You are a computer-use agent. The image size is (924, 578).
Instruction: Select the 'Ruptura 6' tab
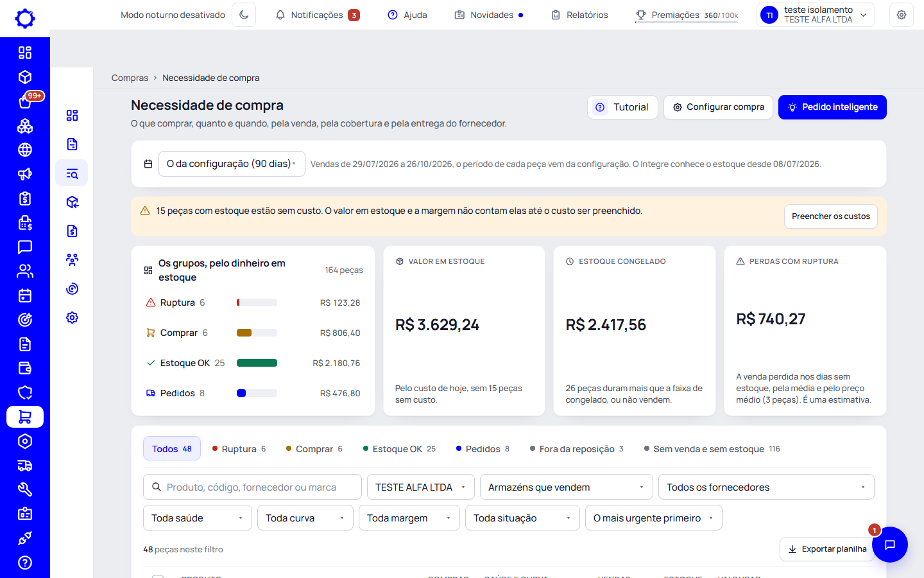coord(239,449)
